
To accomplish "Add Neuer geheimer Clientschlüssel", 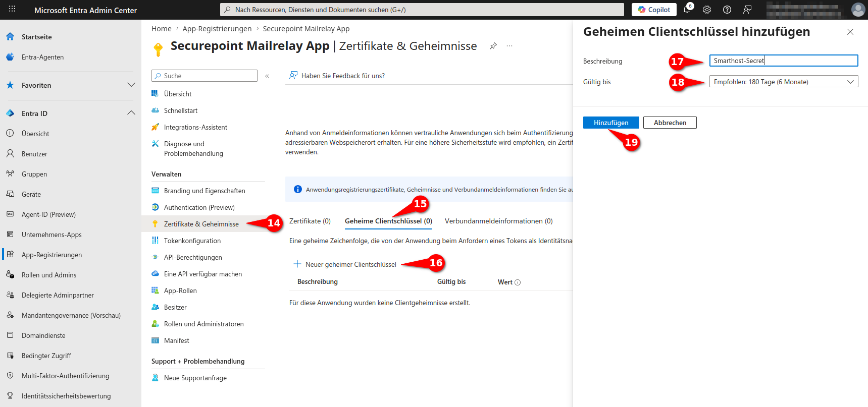I will [345, 264].
